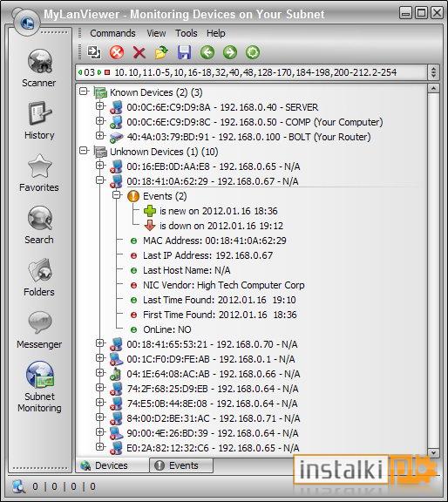Open the History panel
The image size is (448, 502).
tap(39, 120)
